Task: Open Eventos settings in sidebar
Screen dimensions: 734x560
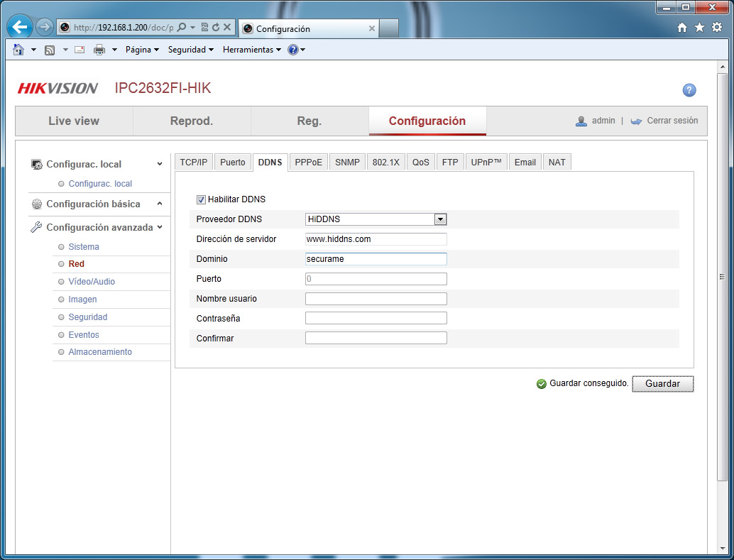Action: coord(84,335)
